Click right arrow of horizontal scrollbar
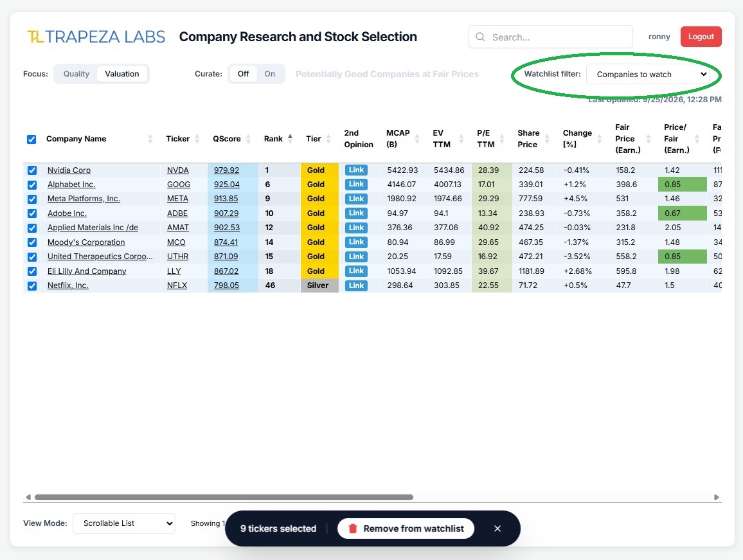Viewport: 743px width, 560px height. point(717,497)
